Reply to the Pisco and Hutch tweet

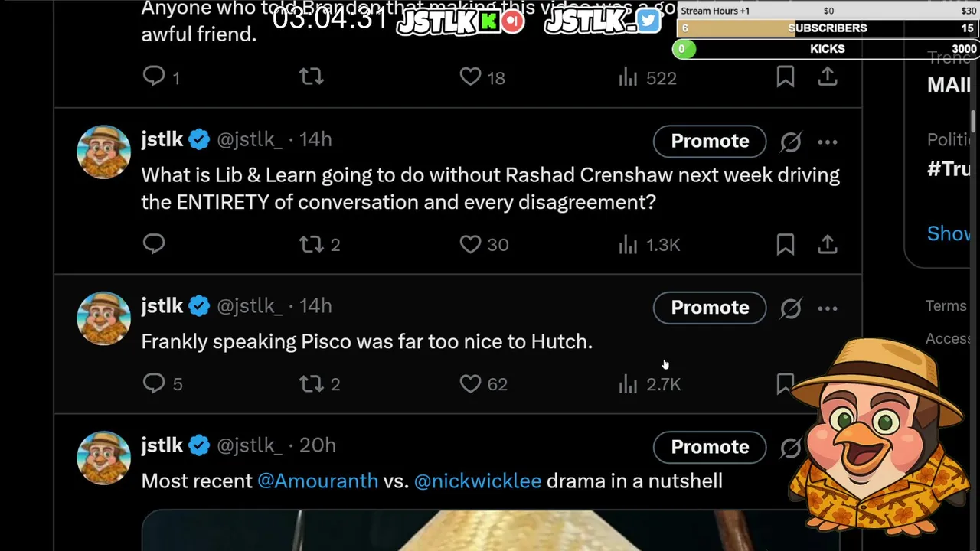click(162, 383)
